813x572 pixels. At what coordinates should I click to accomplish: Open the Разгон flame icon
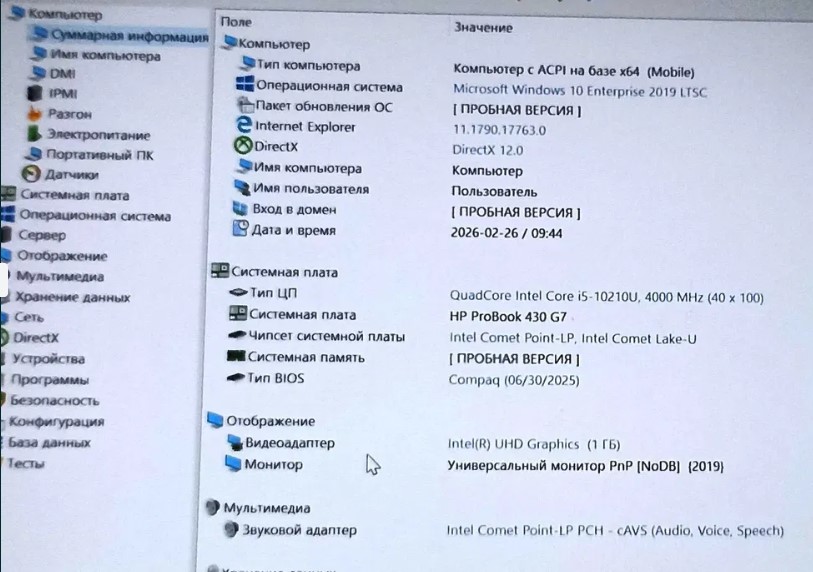pyautogui.click(x=34, y=114)
